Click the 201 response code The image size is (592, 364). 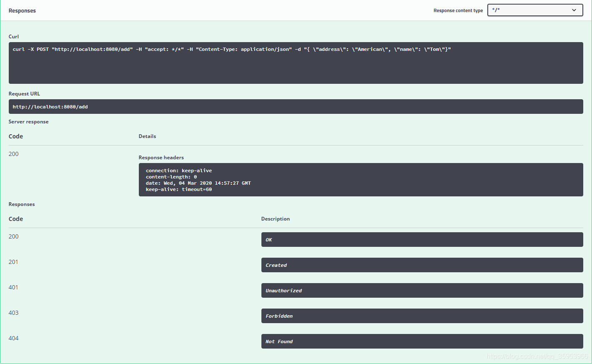13,262
